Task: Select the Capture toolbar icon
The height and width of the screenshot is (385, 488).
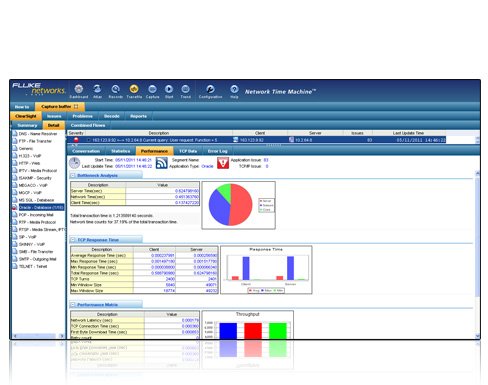Action: (x=152, y=89)
